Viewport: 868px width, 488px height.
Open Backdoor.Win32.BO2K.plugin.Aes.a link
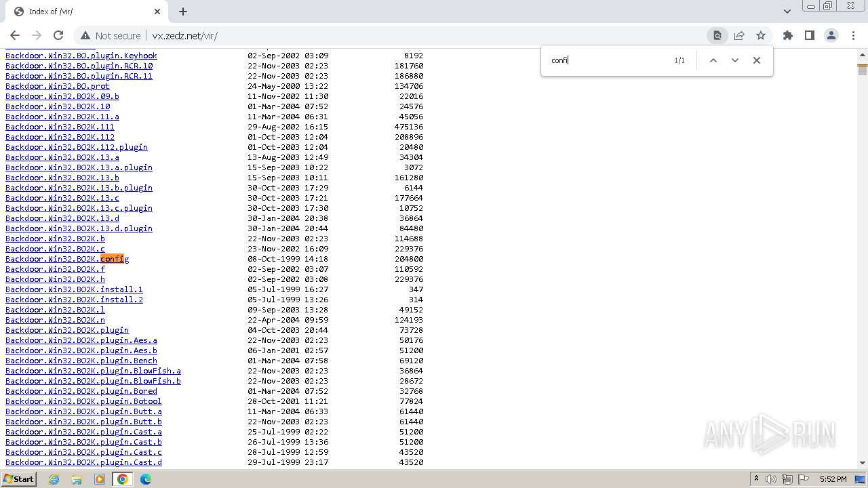(x=81, y=340)
